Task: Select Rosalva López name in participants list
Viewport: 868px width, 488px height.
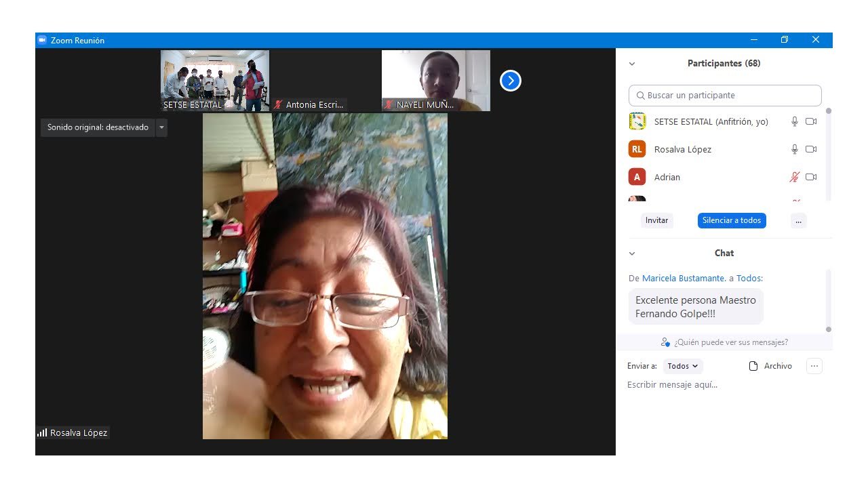Action: (x=683, y=149)
